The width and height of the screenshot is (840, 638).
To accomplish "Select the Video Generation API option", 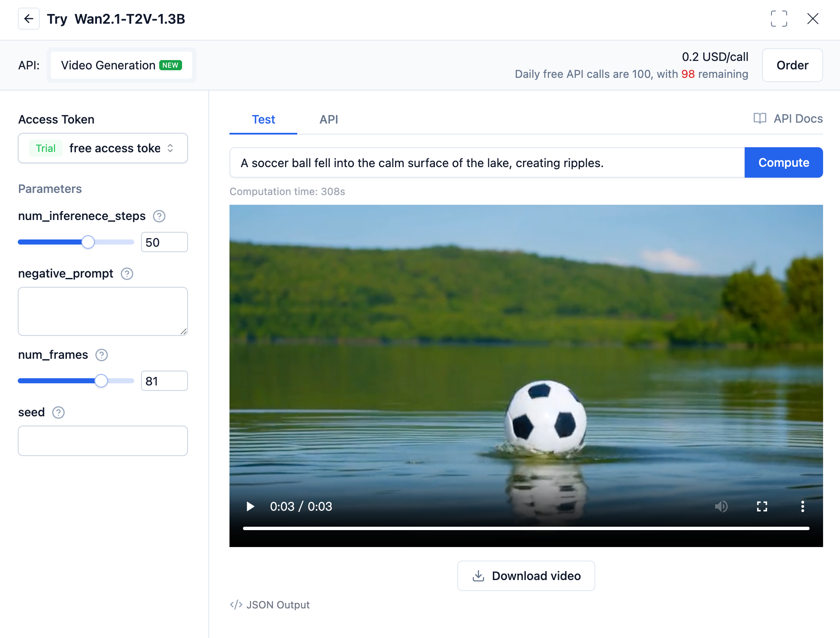I will [x=121, y=65].
